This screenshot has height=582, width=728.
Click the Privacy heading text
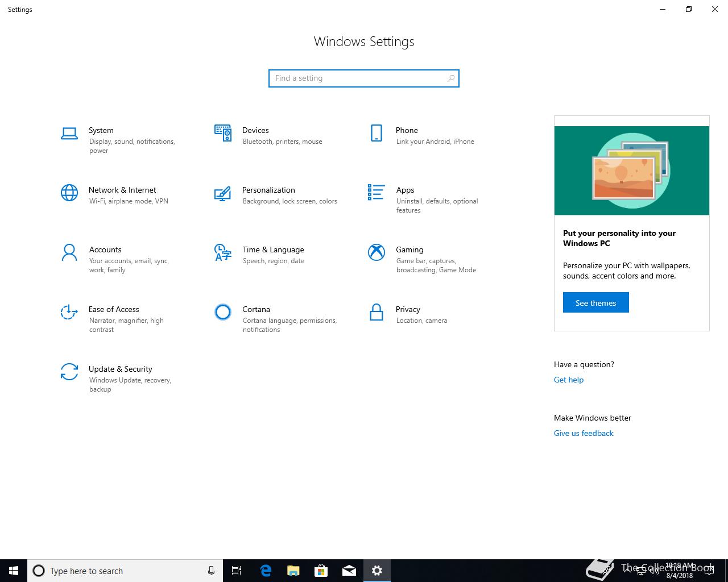pyautogui.click(x=408, y=309)
